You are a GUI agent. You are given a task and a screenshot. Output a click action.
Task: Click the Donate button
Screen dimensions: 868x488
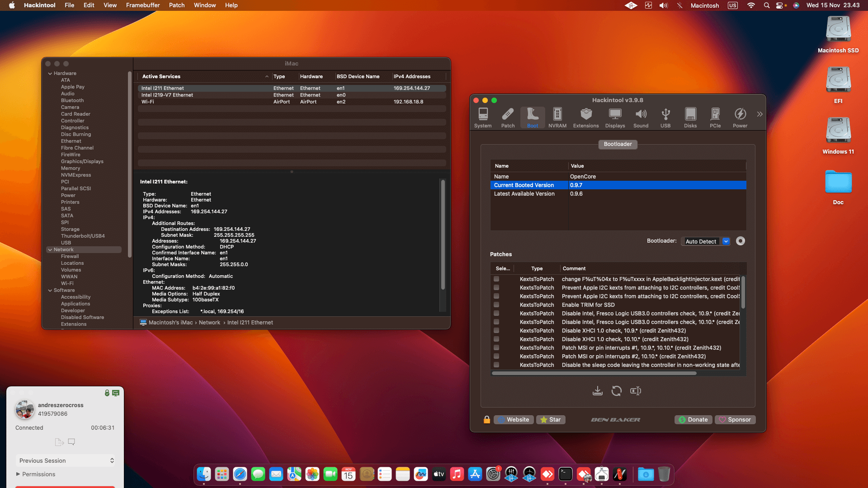click(693, 420)
